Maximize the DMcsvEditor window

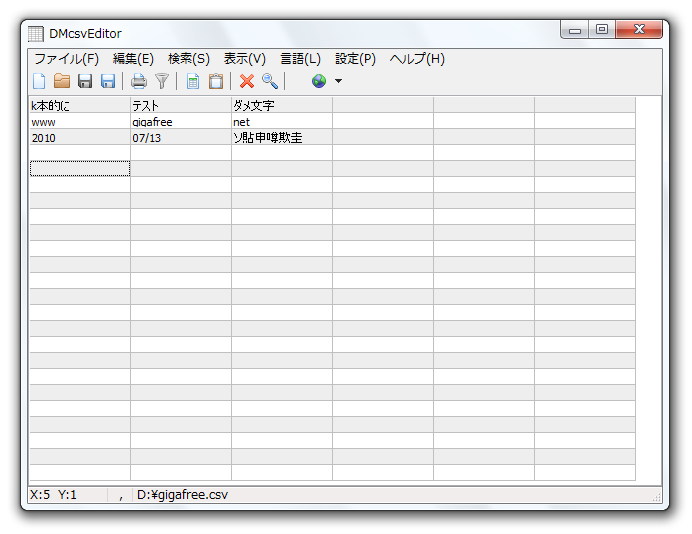[x=602, y=30]
